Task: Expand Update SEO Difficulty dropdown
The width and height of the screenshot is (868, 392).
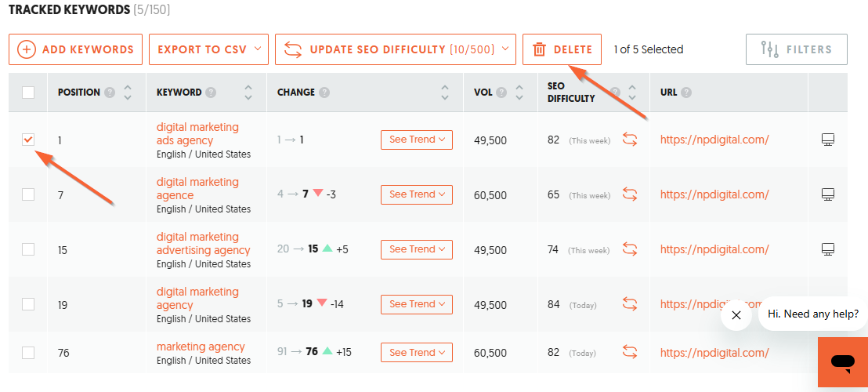Action: 396,49
